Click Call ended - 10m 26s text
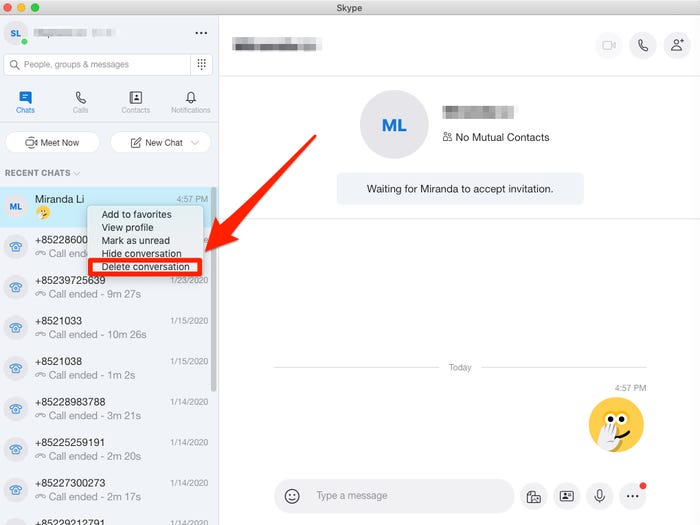The height and width of the screenshot is (525, 700). (97, 335)
